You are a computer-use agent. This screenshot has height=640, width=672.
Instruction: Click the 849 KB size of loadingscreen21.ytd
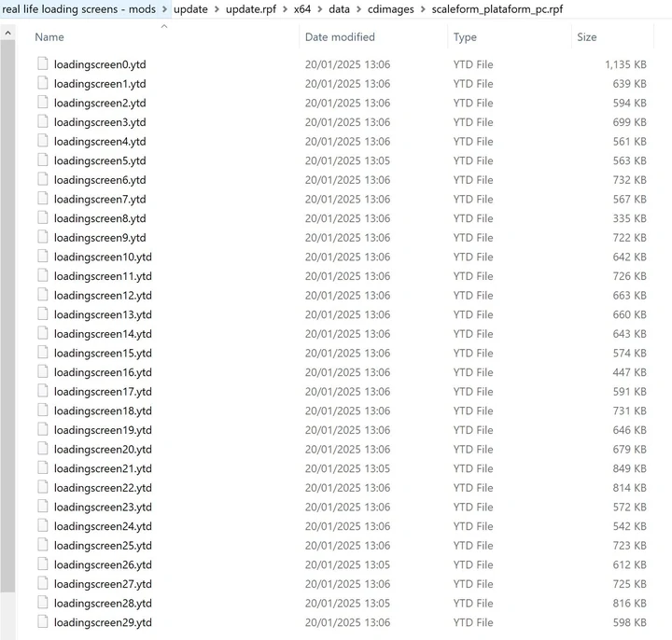click(x=630, y=468)
